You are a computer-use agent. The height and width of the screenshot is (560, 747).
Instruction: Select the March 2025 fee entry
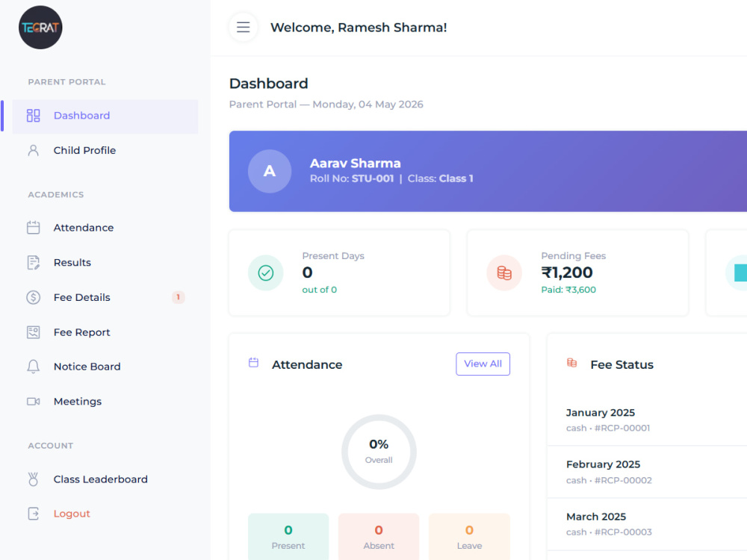[647, 524]
